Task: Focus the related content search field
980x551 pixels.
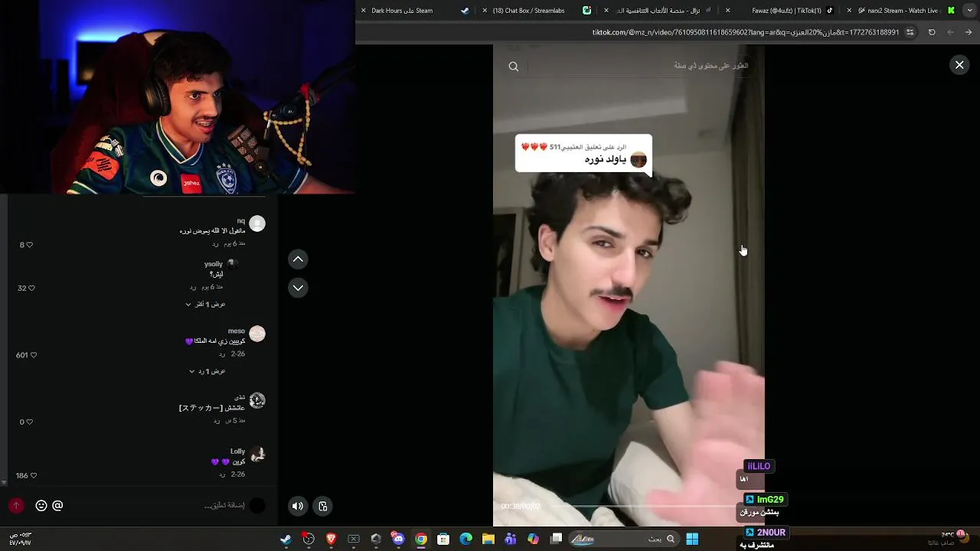Action: [639, 66]
